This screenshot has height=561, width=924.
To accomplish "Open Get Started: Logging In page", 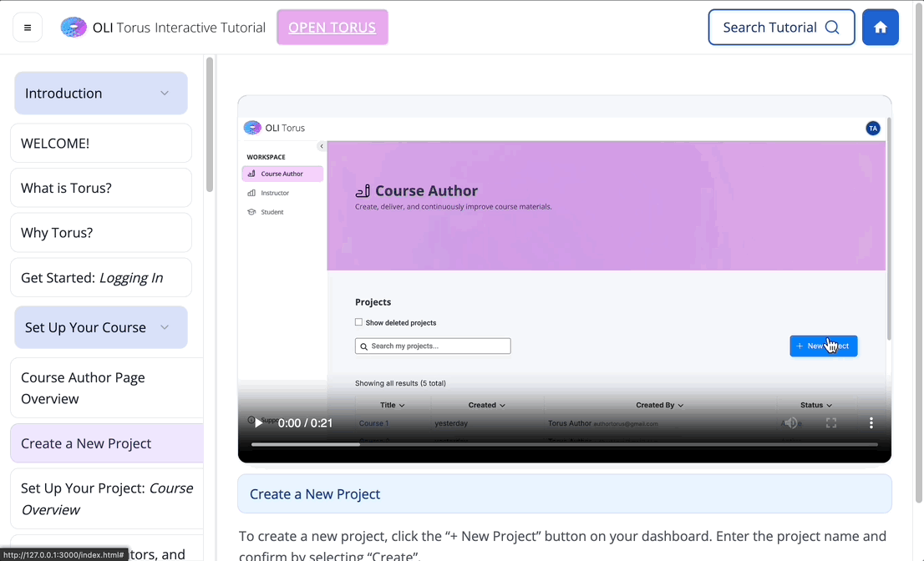I will 101,277.
